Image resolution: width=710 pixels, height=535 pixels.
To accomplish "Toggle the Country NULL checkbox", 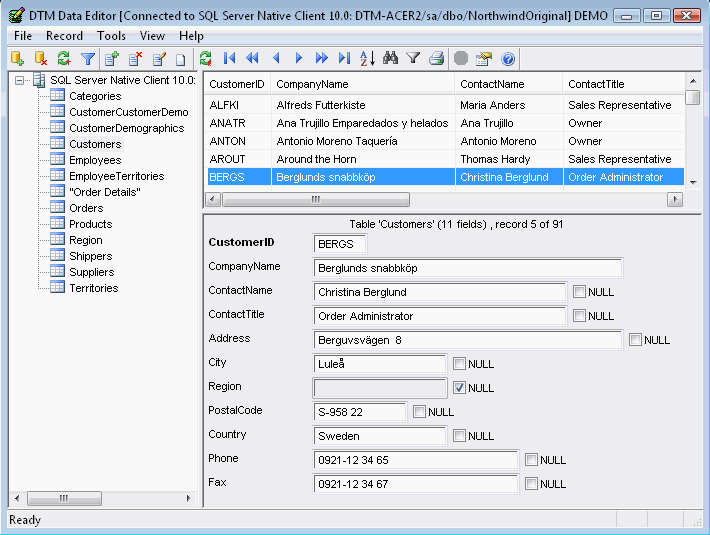I will [459, 435].
